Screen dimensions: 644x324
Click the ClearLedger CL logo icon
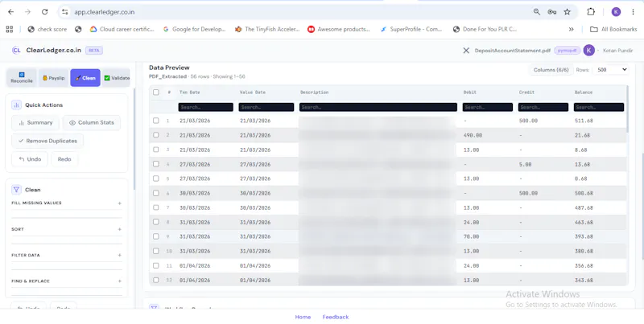click(x=16, y=51)
